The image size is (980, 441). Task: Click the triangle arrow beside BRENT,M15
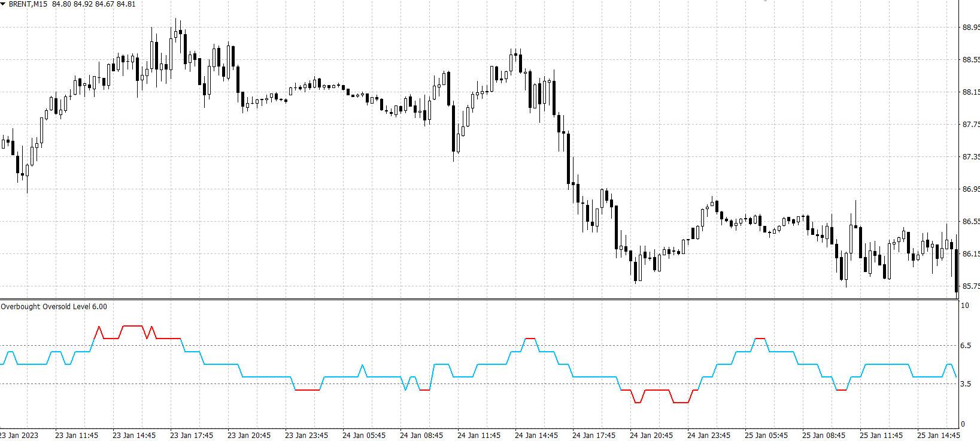pos(4,4)
